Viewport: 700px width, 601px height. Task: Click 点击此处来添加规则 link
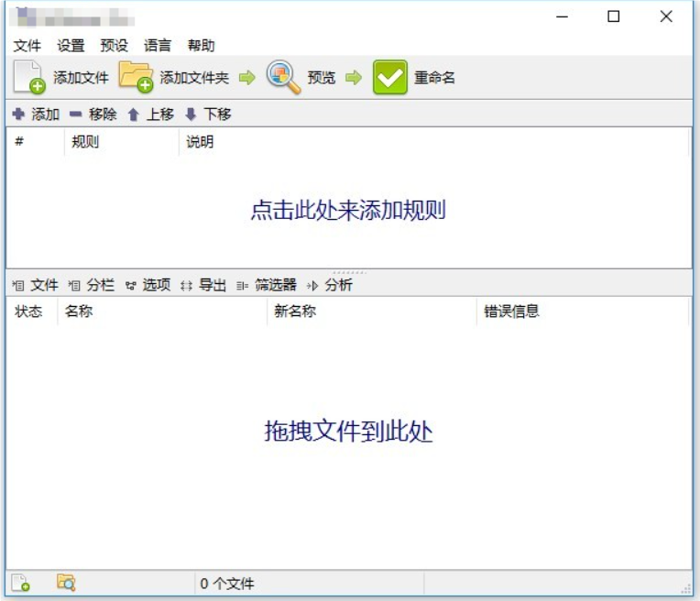(348, 210)
